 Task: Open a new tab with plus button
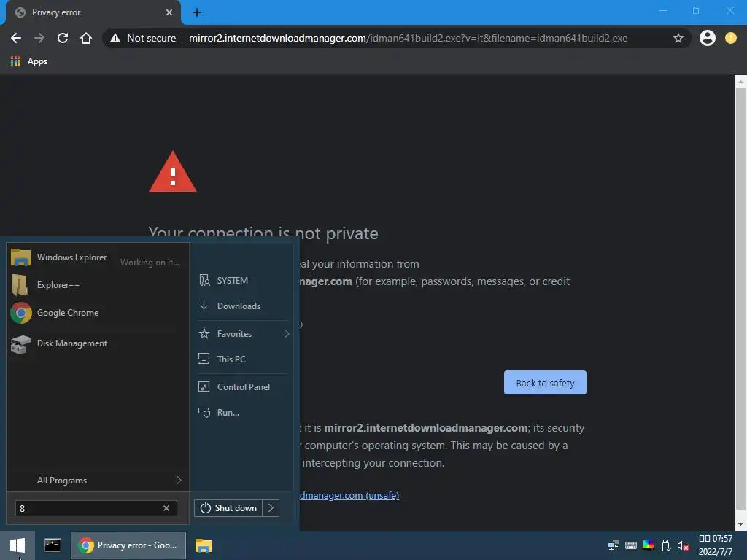coord(197,12)
